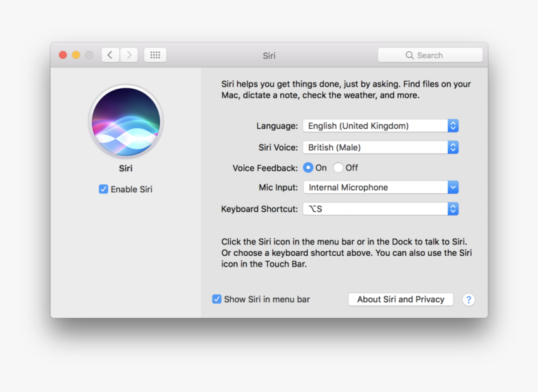Click the magnifying glass in Search
Screen dimensions: 538x392
(x=409, y=55)
